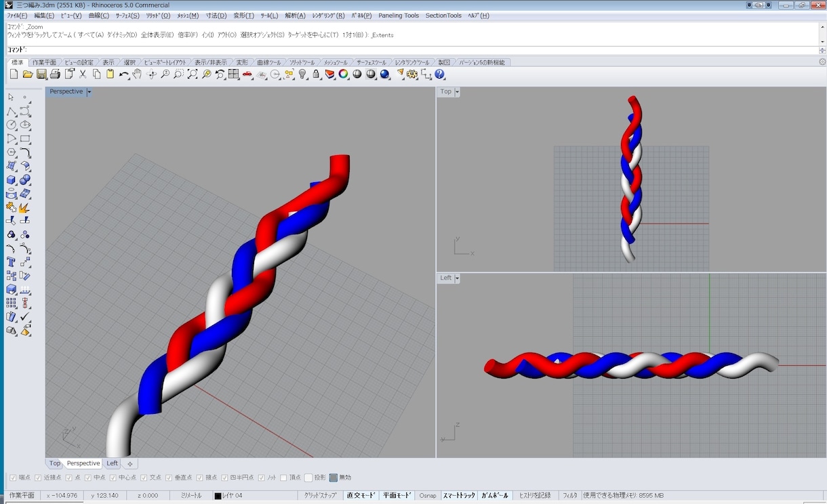
Task: Open toolbar settings gear at right edge
Action: tap(822, 62)
